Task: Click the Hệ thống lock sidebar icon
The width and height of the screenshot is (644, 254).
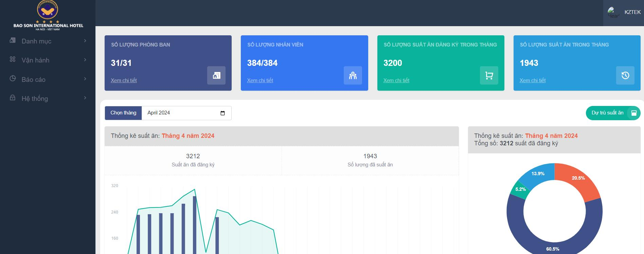Action: pos(13,98)
